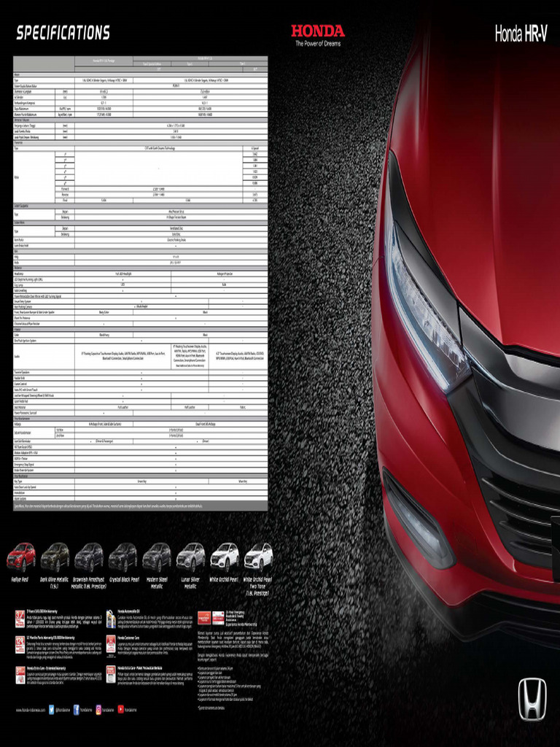Click 'Honda Extra Care - Extended Warranty' heading
560x747 pixels.
click(x=47, y=668)
